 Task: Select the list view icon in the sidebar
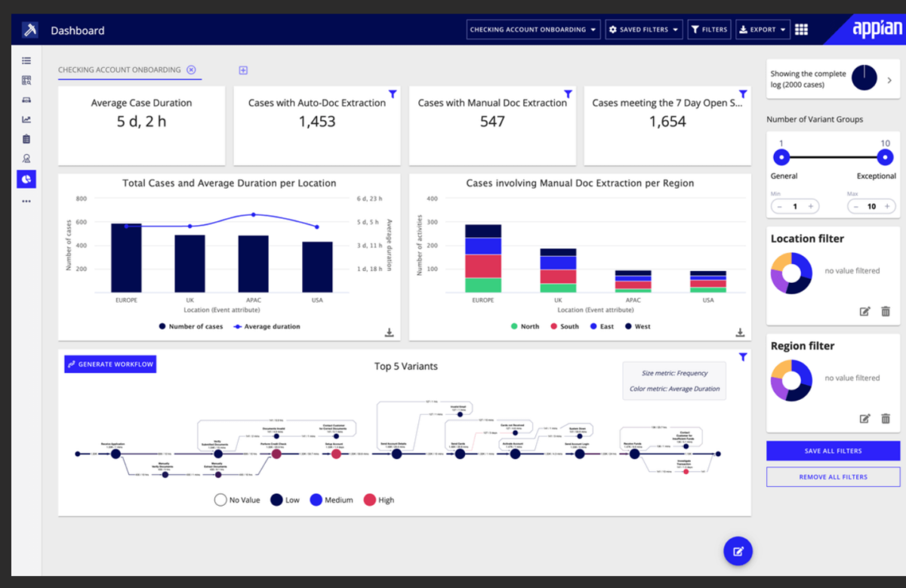[26, 60]
